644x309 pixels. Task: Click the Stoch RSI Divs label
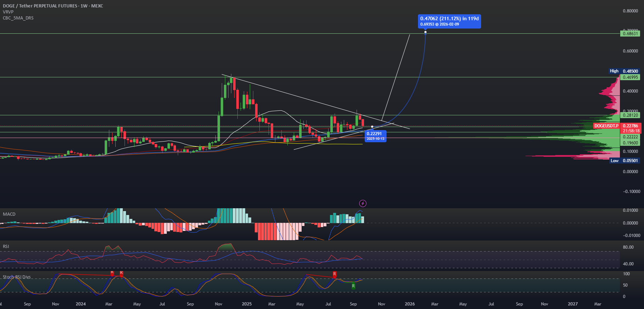17,277
